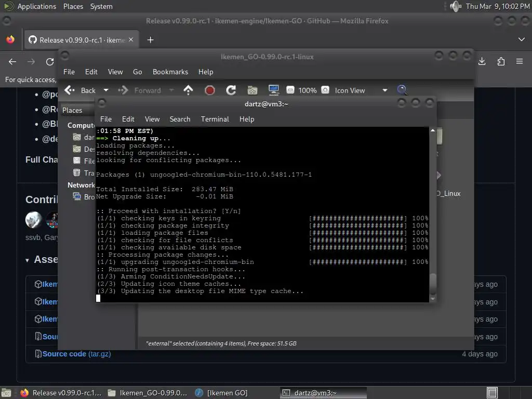
Task: Open a new Firefox tab
Action: (x=150, y=40)
